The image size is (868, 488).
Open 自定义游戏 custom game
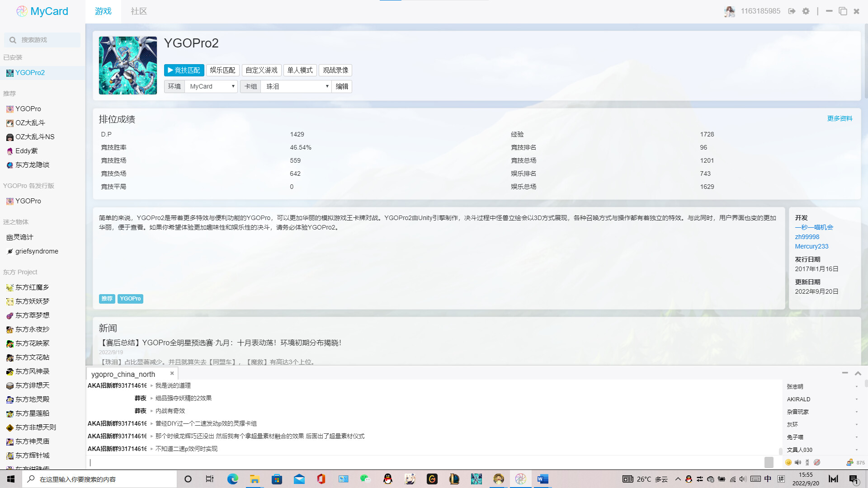[261, 70]
